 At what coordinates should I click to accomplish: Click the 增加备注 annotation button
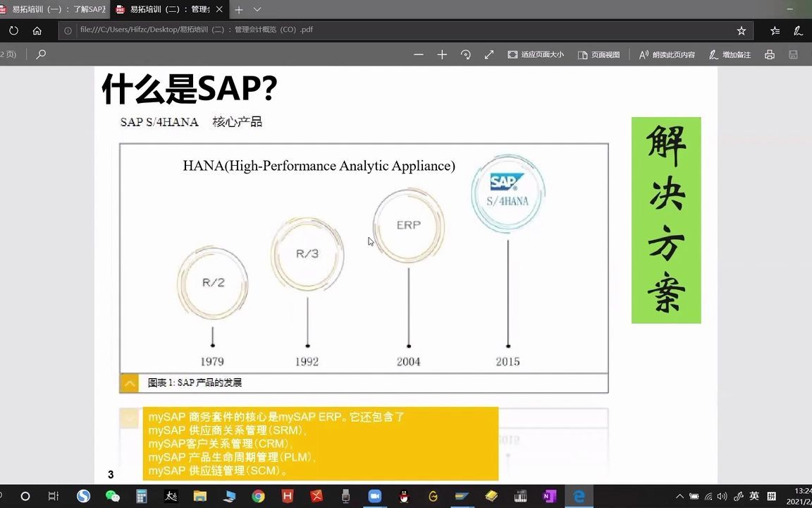[730, 54]
